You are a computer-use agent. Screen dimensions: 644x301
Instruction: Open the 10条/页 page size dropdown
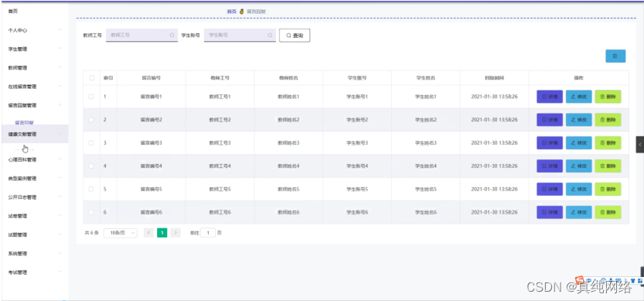point(121,233)
